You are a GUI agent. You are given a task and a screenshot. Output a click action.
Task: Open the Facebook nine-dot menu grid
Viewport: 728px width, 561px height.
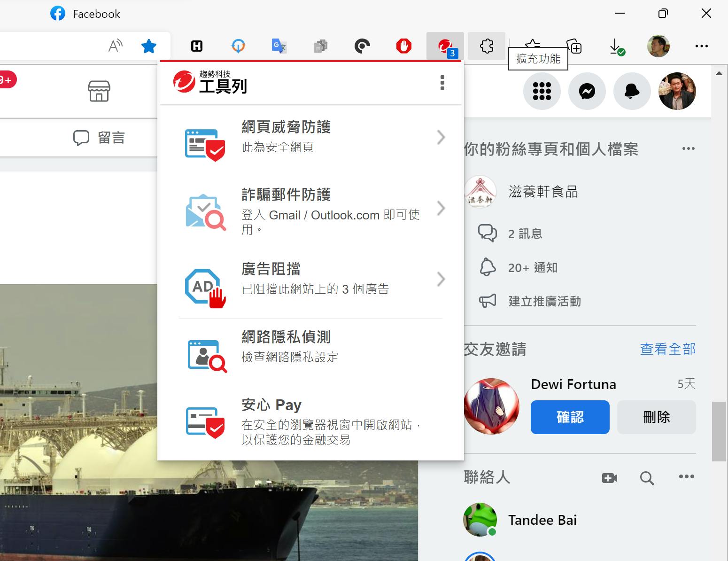[542, 91]
